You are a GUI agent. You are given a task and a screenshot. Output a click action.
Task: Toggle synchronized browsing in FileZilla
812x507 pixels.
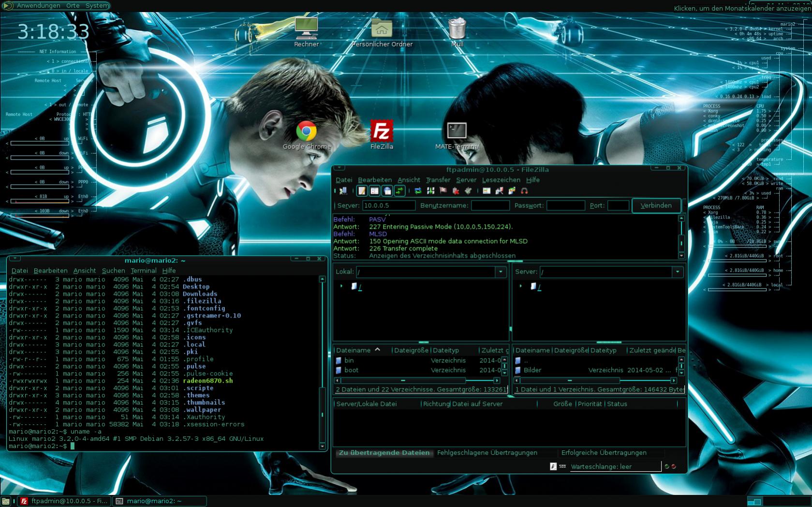[x=512, y=191]
